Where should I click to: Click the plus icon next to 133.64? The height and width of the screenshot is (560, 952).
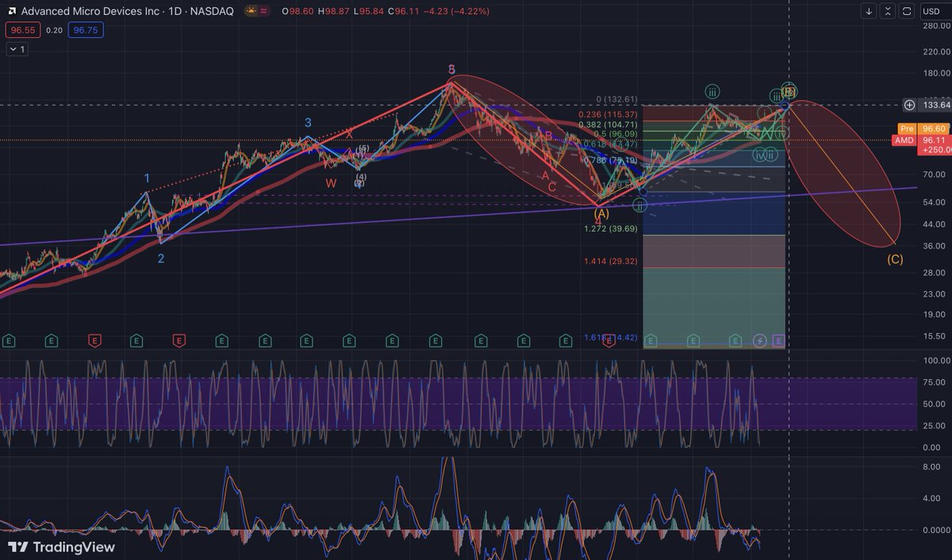(x=910, y=105)
